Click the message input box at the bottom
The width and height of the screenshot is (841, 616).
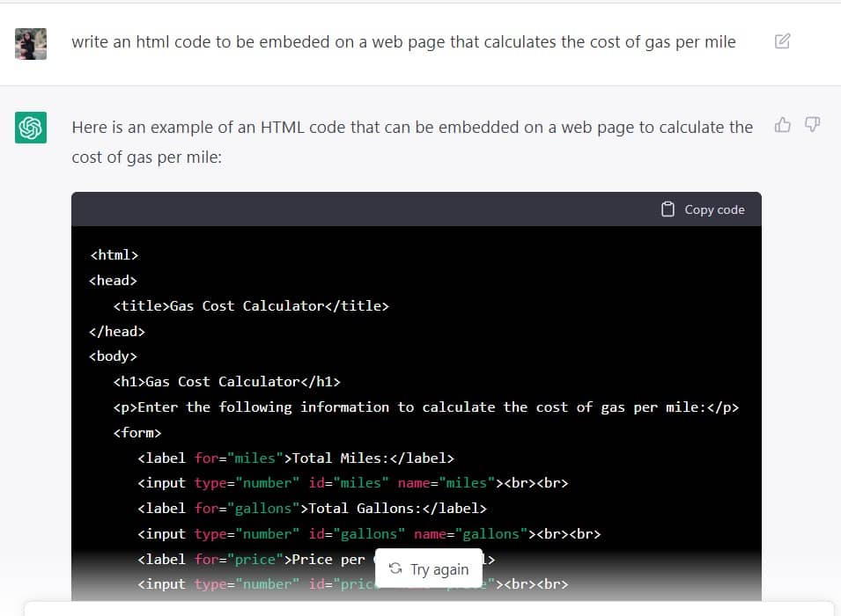pos(420,610)
